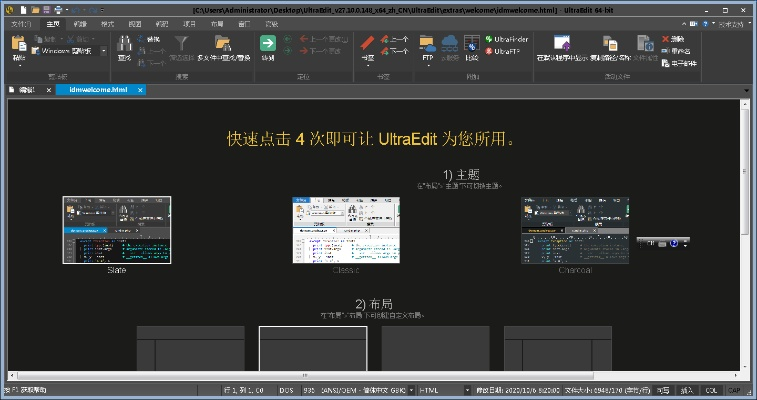Image resolution: width=757 pixels, height=400 pixels.
Task: Click the Delete button in active file group
Action: [677, 39]
